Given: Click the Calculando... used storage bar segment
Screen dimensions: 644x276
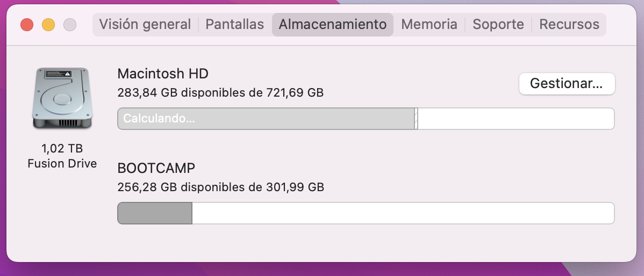Looking at the screenshot, I should (266, 119).
